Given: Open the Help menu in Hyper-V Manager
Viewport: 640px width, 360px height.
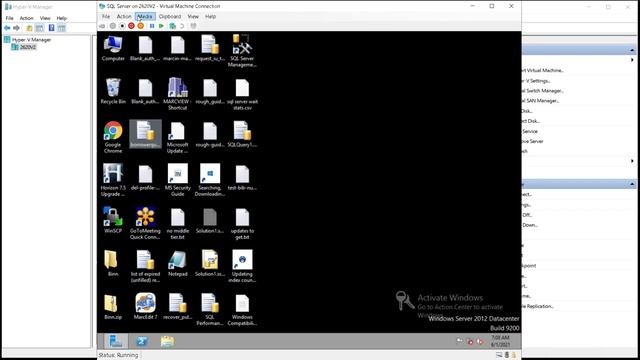Looking at the screenshot, I should (x=62, y=18).
